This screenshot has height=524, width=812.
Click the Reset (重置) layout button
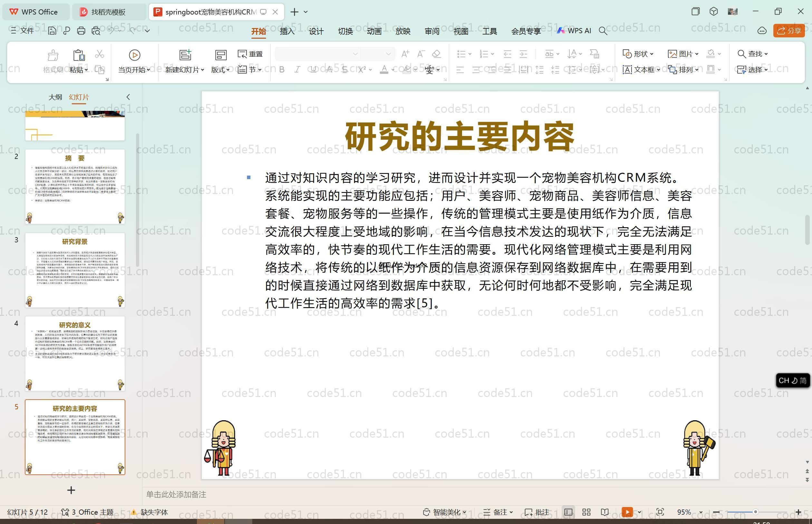click(x=250, y=54)
